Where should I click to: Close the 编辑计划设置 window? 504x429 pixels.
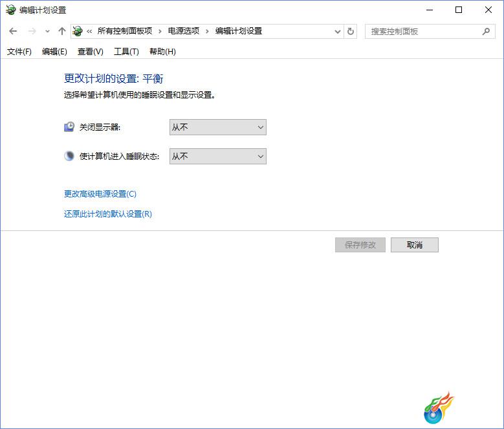pyautogui.click(x=488, y=10)
